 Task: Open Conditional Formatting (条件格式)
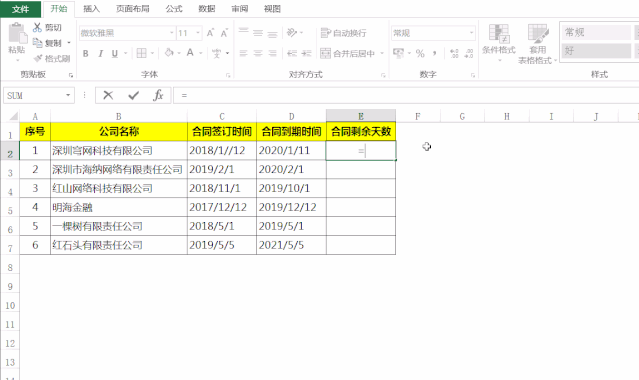499,43
